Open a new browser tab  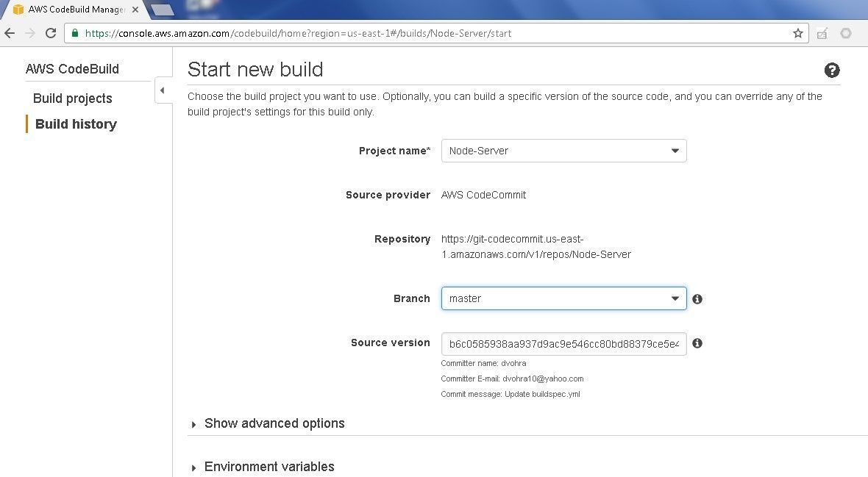tap(162, 10)
